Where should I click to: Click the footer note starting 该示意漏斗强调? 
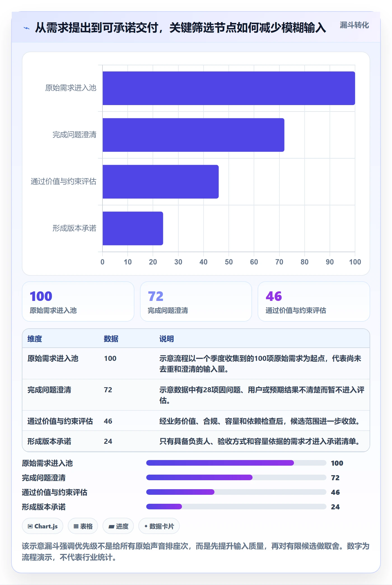(x=196, y=551)
